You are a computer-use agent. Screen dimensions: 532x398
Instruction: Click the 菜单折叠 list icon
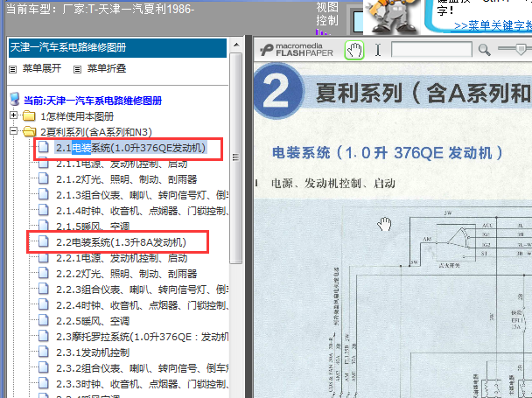pos(77,70)
